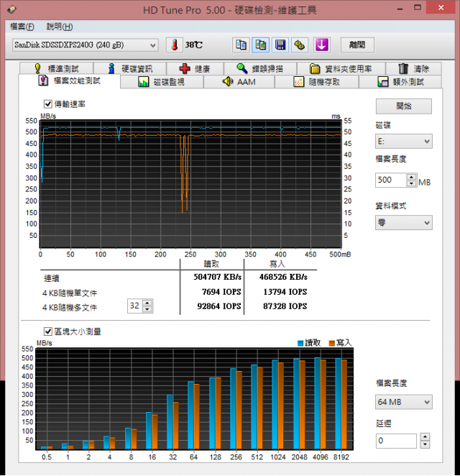Click the random access scatter icon
This screenshot has height=476, width=460.
point(299,82)
